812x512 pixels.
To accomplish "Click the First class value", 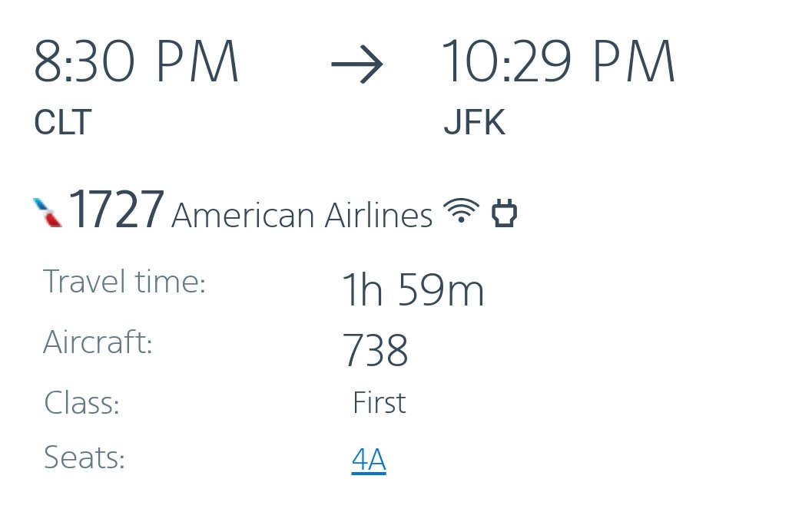I will click(x=379, y=403).
